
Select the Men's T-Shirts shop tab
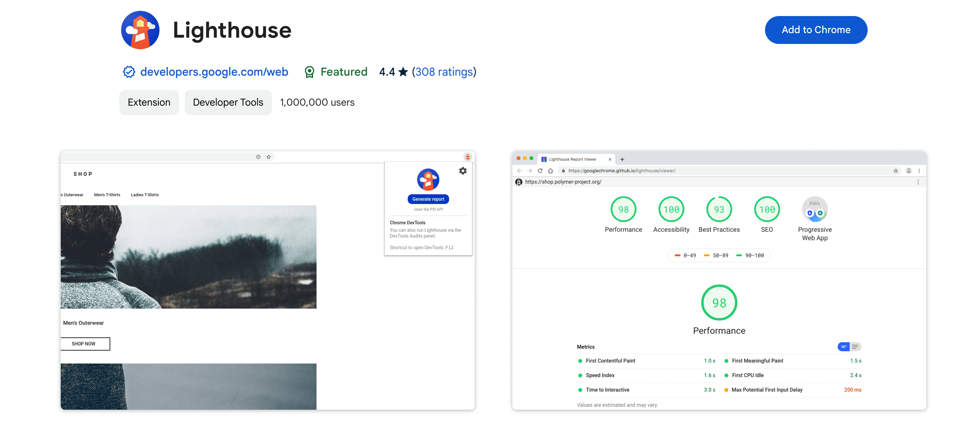click(x=107, y=195)
